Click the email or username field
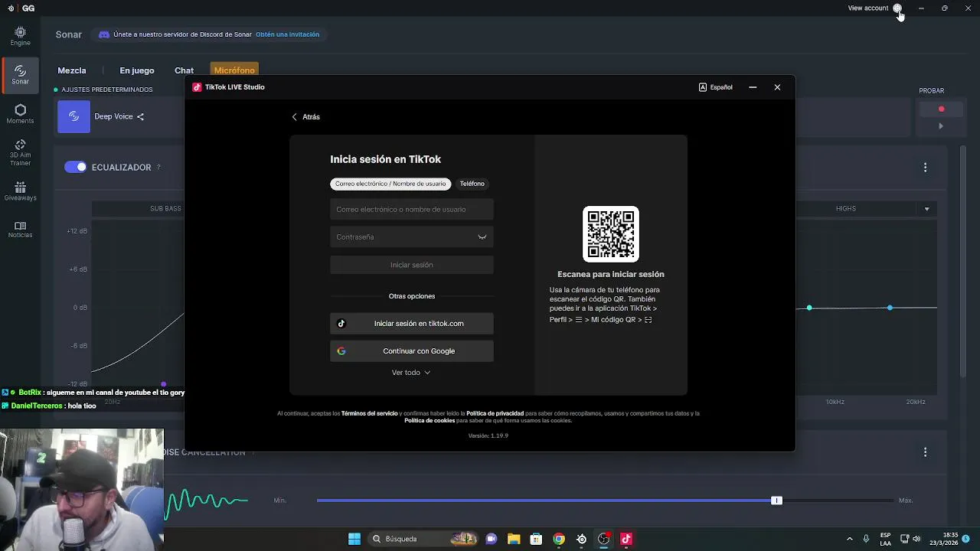The height and width of the screenshot is (551, 980). 412,210
